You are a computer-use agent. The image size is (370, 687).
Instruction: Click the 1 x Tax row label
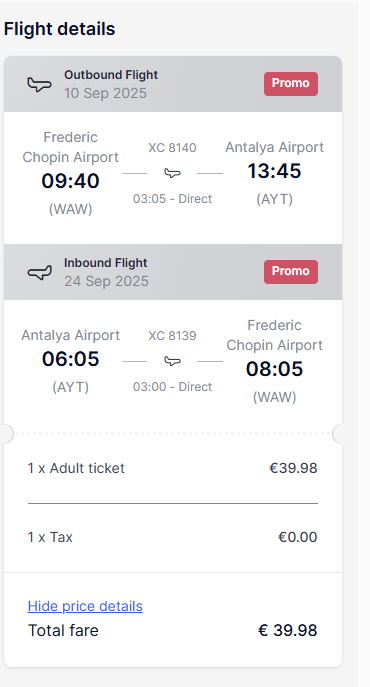click(x=50, y=537)
